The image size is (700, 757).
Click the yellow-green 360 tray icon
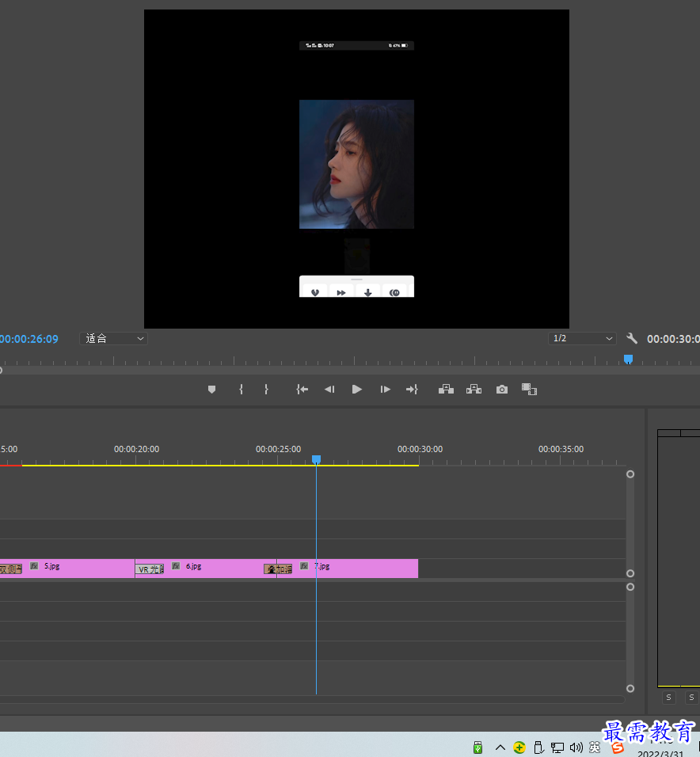[x=519, y=747]
